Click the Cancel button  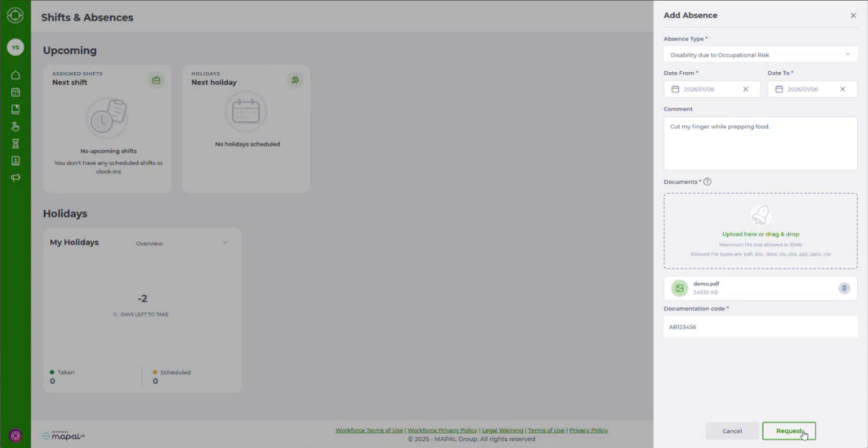tap(732, 431)
